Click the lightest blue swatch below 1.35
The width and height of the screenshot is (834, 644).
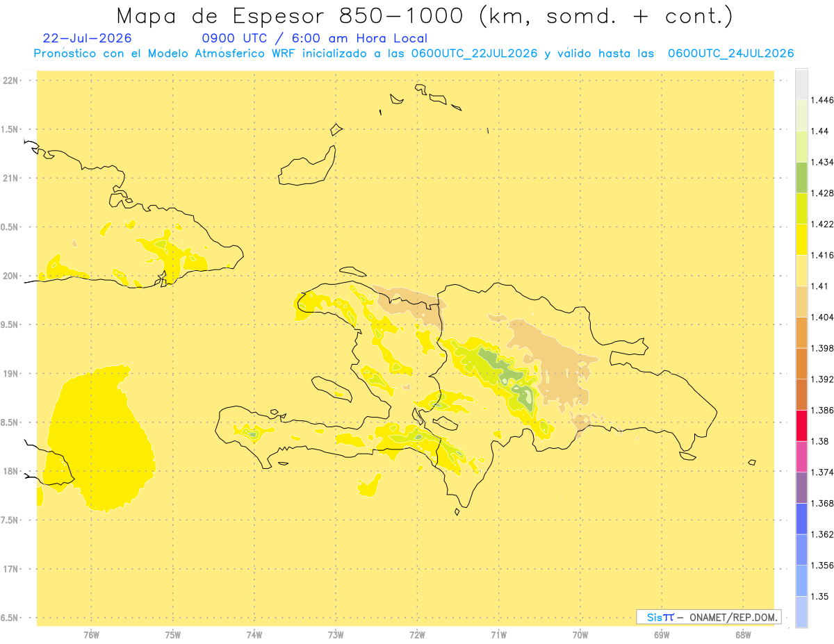[x=801, y=612]
